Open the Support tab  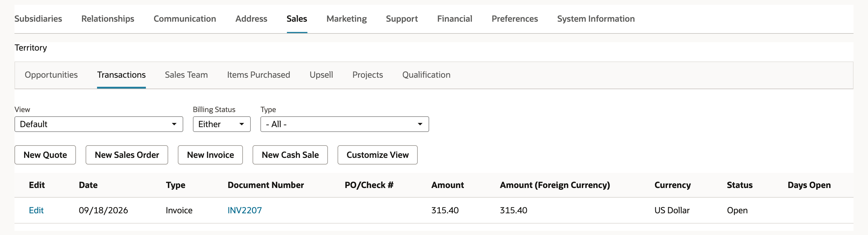pos(402,18)
